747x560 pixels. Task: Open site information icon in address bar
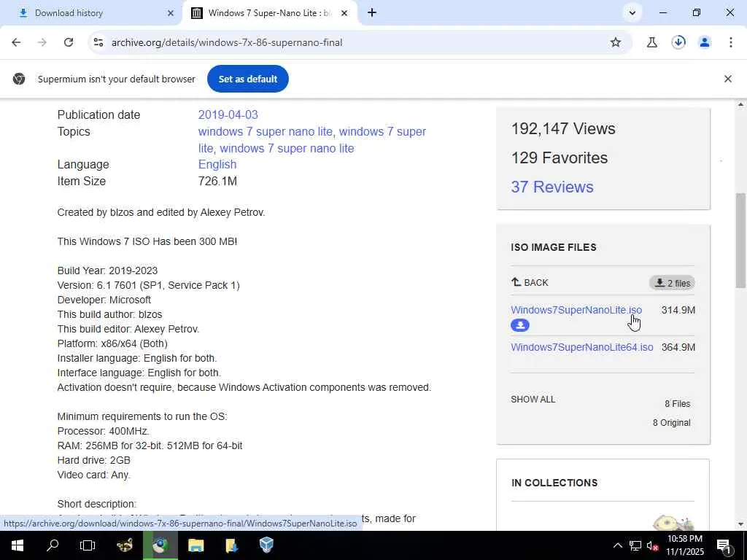pos(98,42)
